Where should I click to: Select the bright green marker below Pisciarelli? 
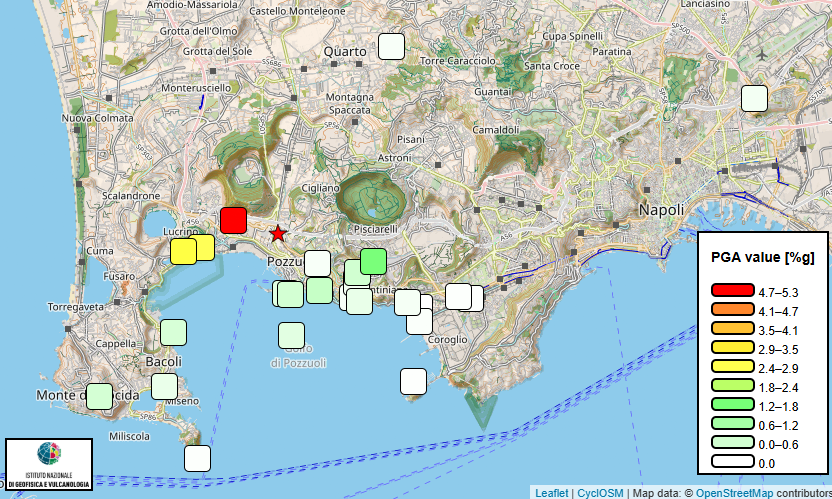[374, 261]
